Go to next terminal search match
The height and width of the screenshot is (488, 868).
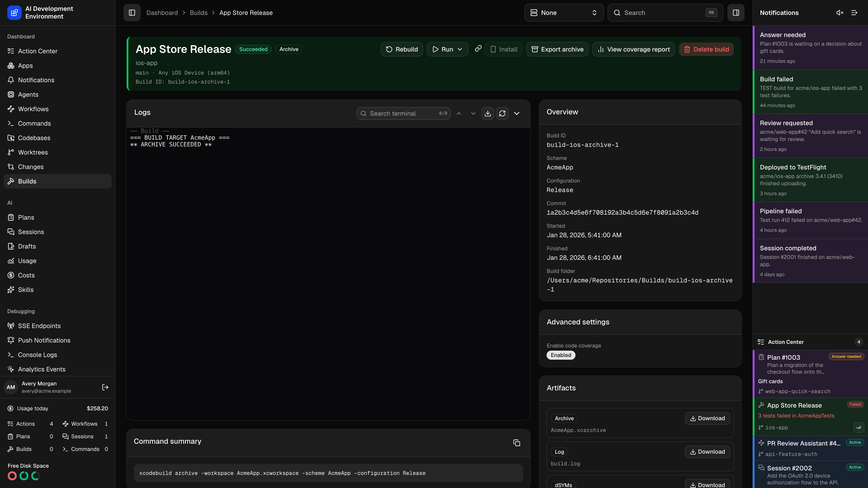473,113
